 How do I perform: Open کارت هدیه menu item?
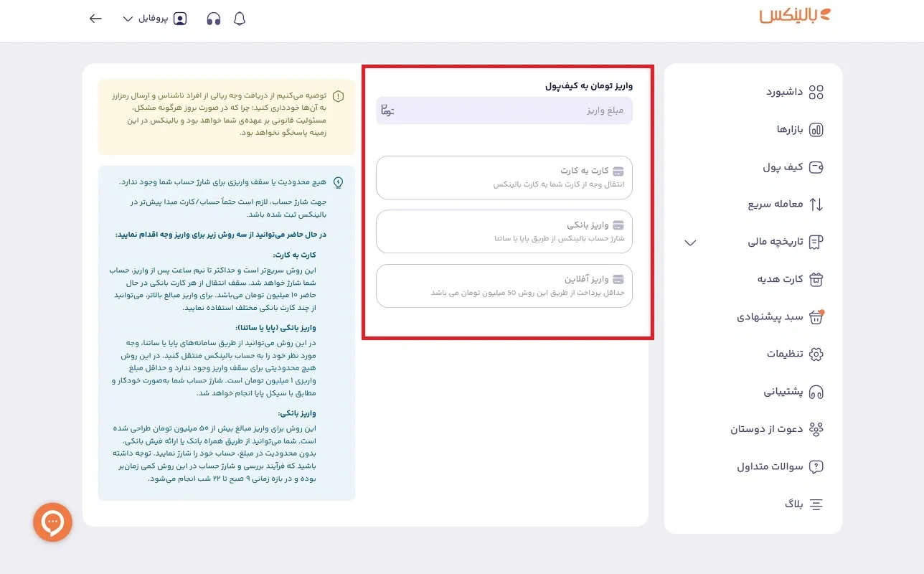click(x=780, y=279)
